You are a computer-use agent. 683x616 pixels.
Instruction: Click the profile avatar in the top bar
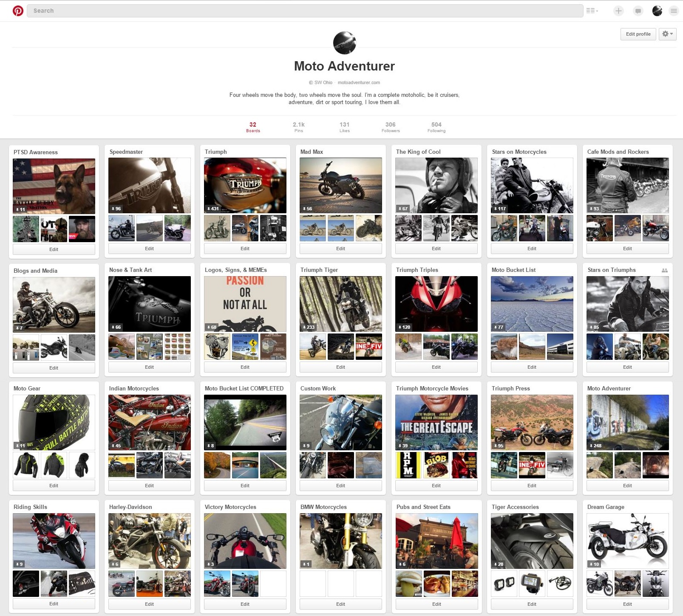coord(657,11)
